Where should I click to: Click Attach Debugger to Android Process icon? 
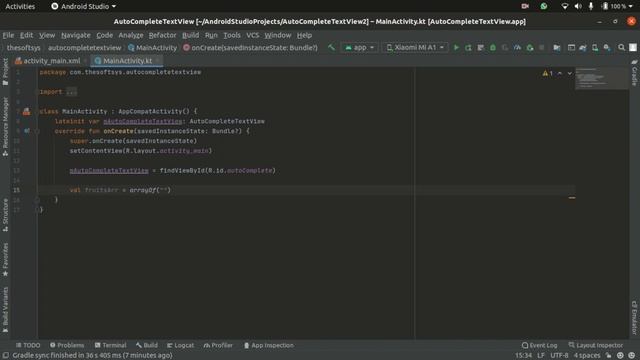530,48
